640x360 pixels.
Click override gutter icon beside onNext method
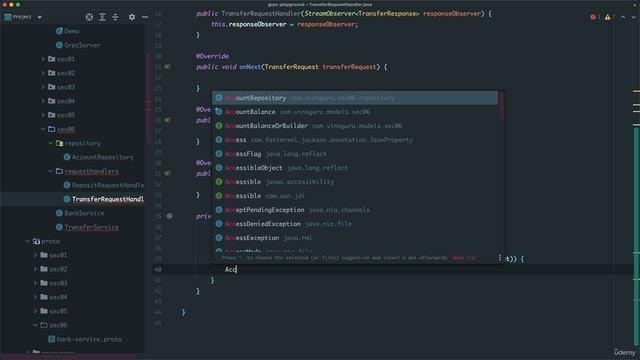[x=168, y=67]
